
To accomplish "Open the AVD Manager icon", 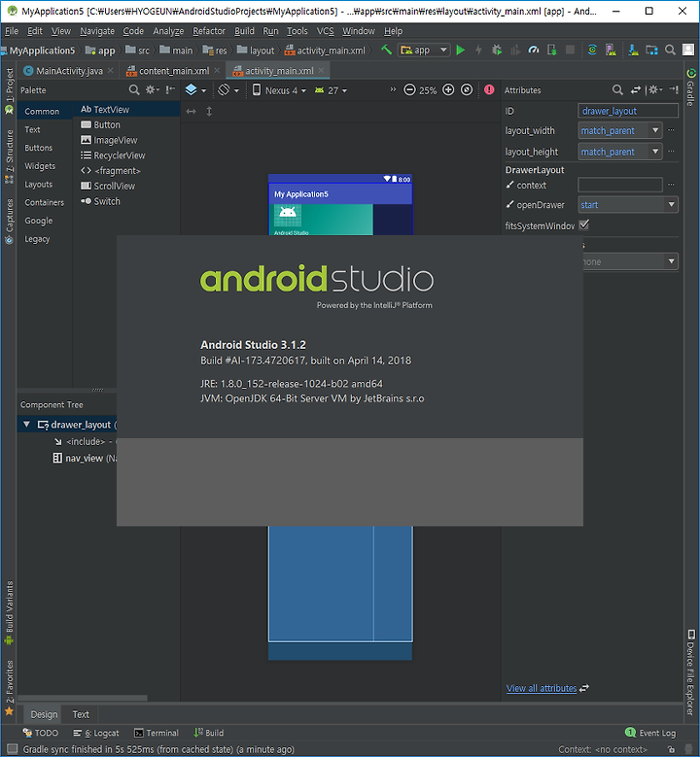I will pos(611,50).
